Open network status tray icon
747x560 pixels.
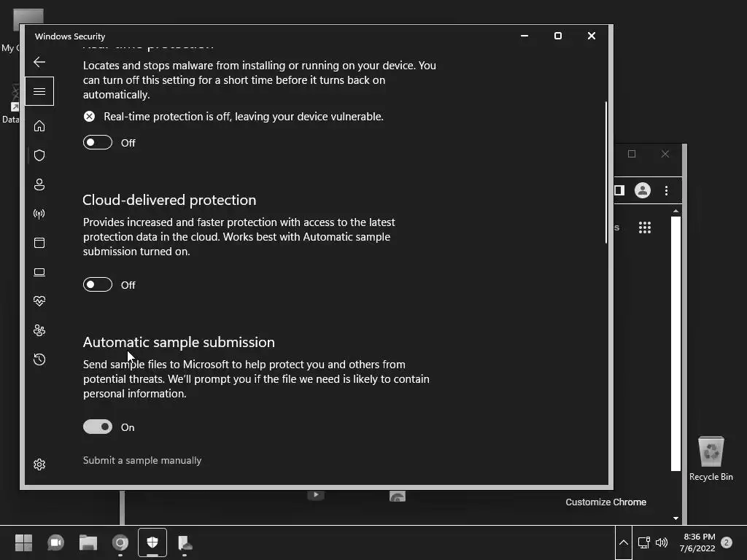644,542
